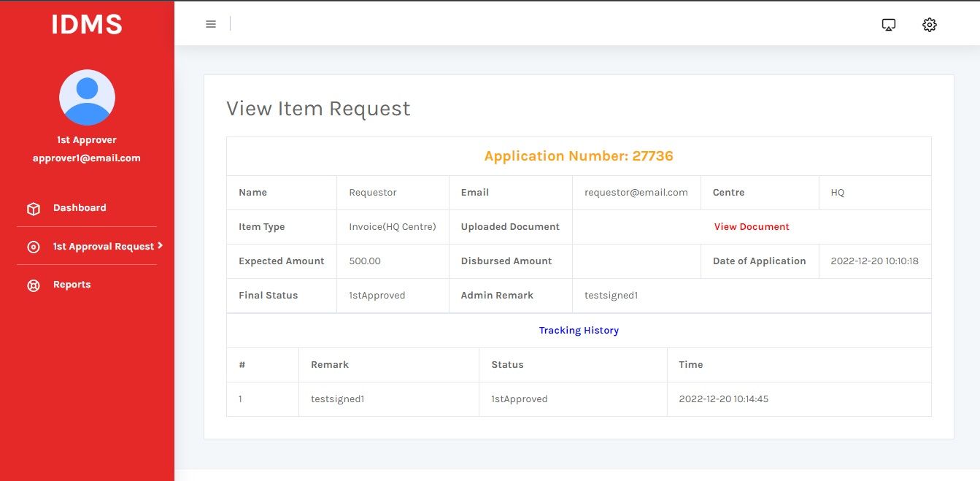Click the Application Number 27736 heading

coord(579,156)
